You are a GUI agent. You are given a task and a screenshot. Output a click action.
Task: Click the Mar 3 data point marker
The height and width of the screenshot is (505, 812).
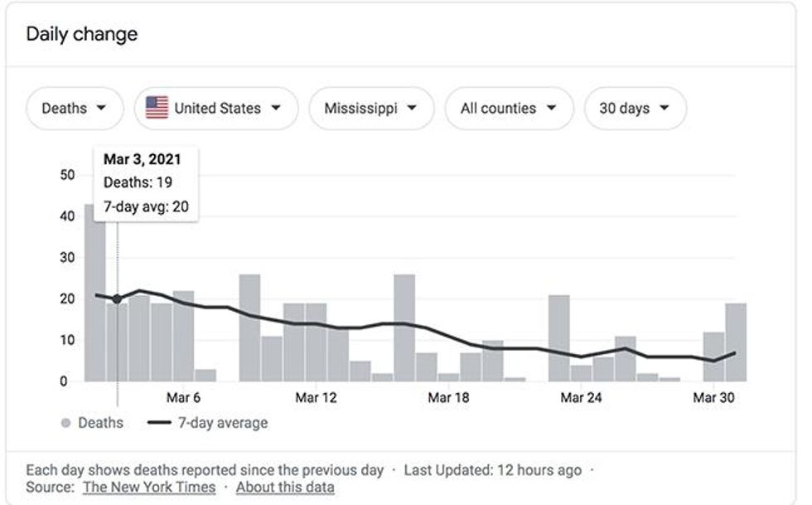point(117,299)
